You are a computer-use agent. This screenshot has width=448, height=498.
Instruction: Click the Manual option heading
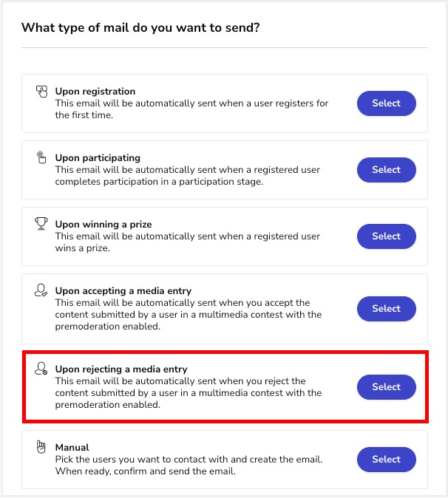click(72, 448)
